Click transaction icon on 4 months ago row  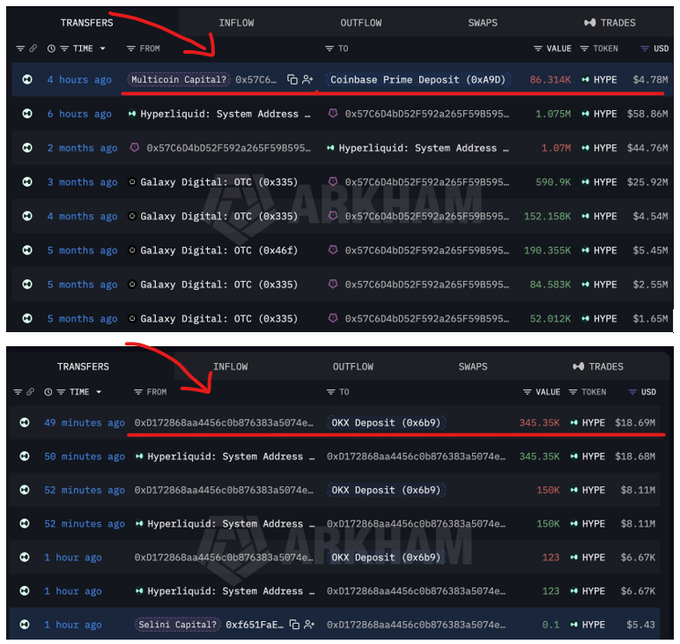[27, 216]
